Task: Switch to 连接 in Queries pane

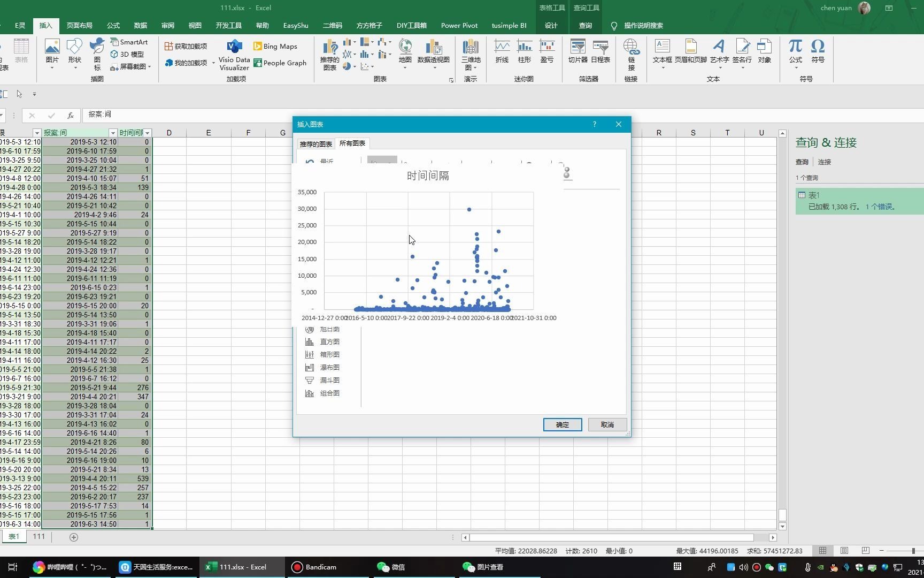Action: click(x=825, y=162)
